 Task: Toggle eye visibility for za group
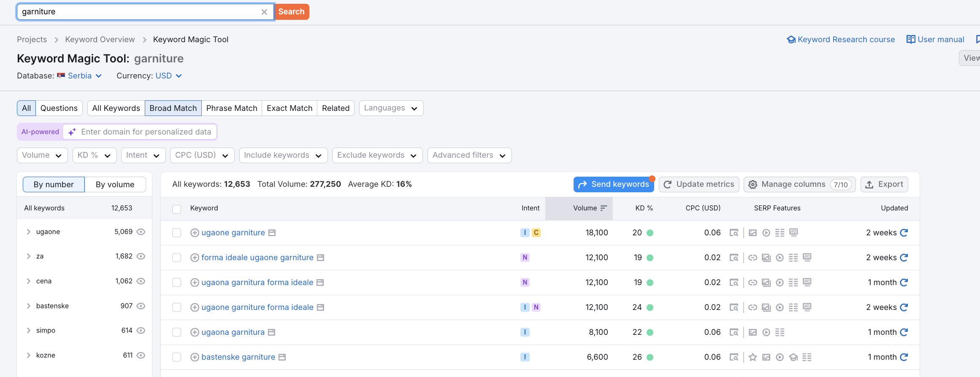tap(141, 256)
